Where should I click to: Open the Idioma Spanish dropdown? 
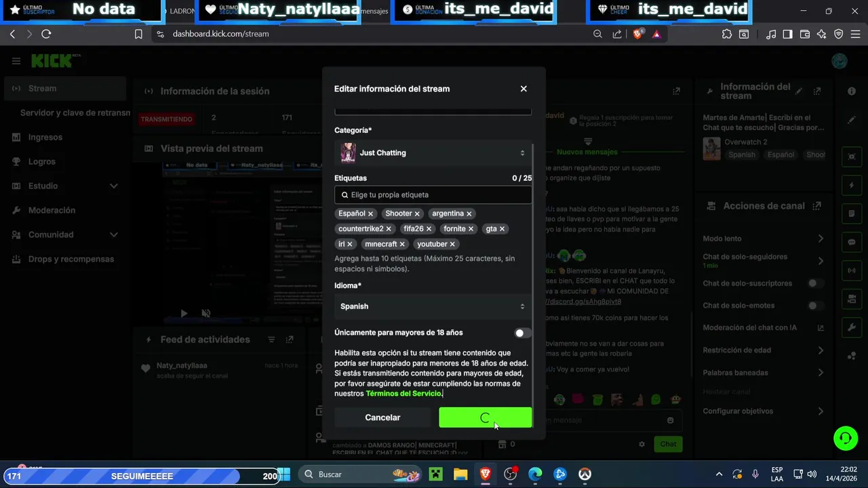click(433, 306)
